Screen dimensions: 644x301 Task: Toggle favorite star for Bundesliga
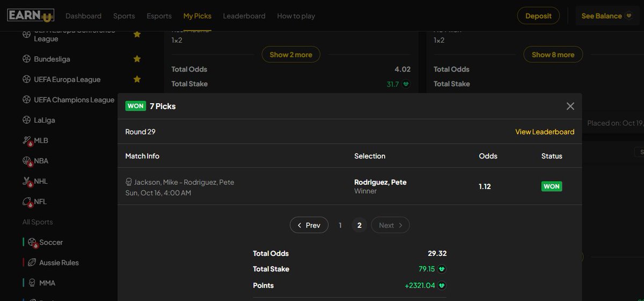pos(137,59)
